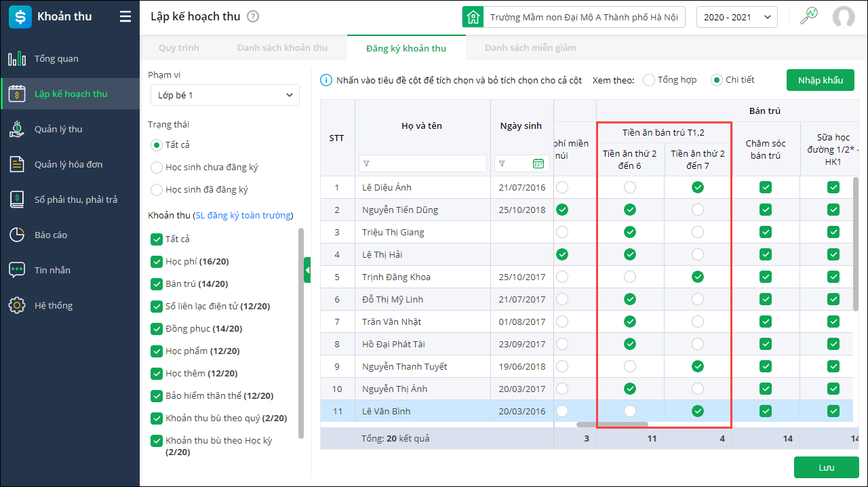Select the Học sinh chưa đăng ký radio
The image size is (868, 487).
coord(157,168)
